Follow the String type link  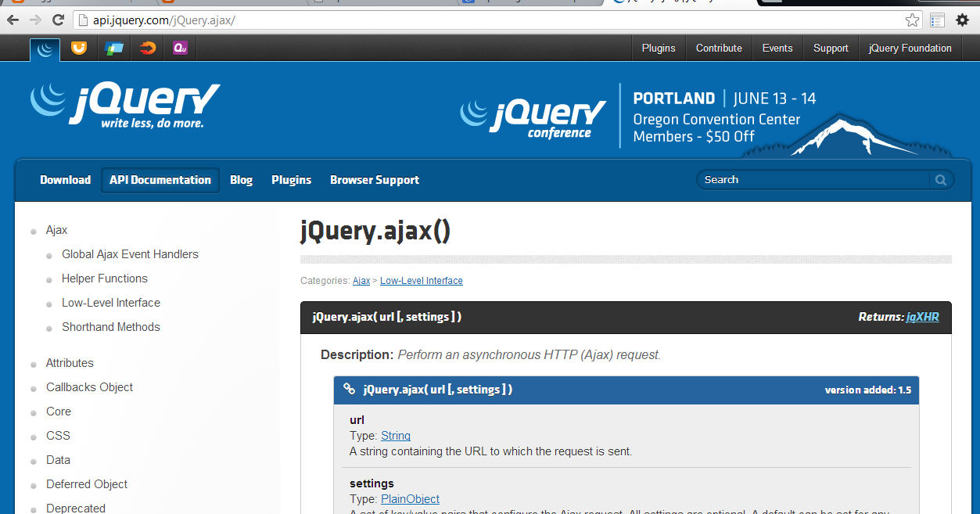click(396, 436)
